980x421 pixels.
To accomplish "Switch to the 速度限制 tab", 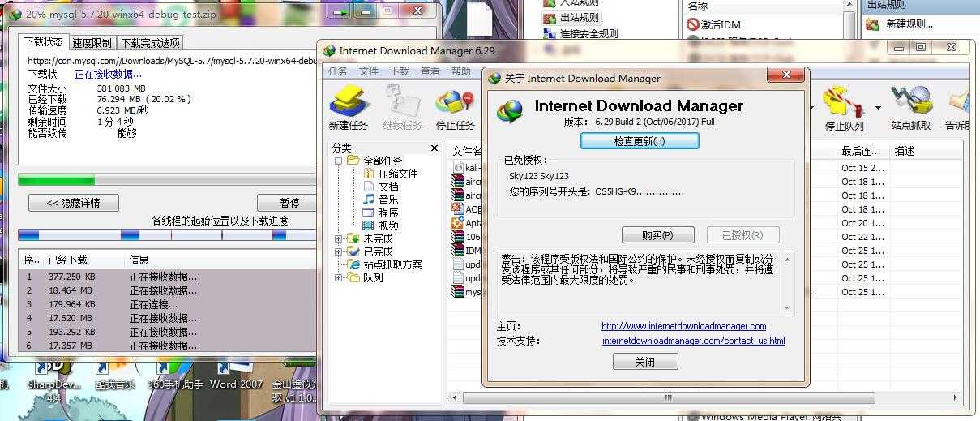I will coord(92,43).
